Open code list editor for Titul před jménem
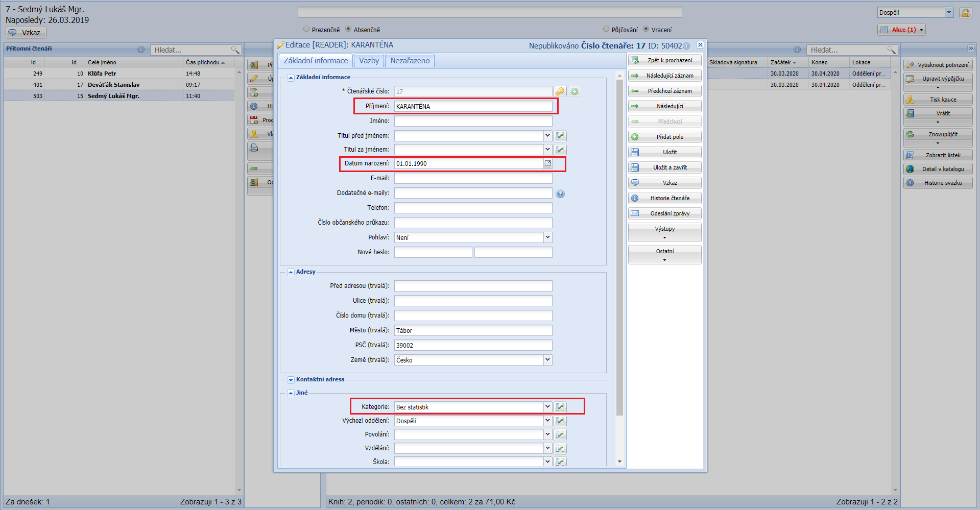 (560, 136)
